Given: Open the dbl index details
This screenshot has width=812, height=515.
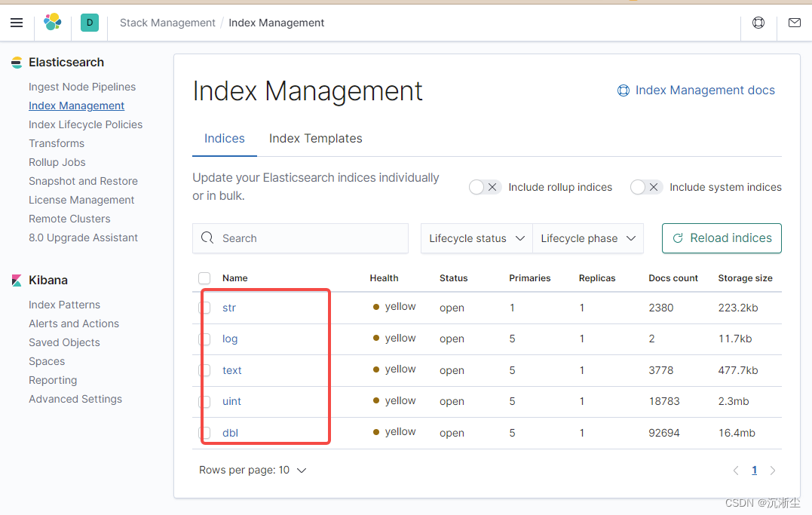Looking at the screenshot, I should pos(230,433).
